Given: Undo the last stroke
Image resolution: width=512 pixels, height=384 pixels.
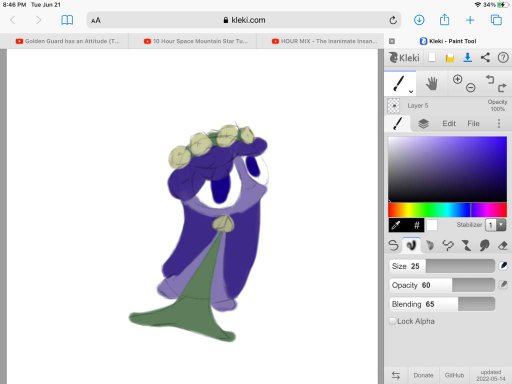Looking at the screenshot, I should 490,79.
